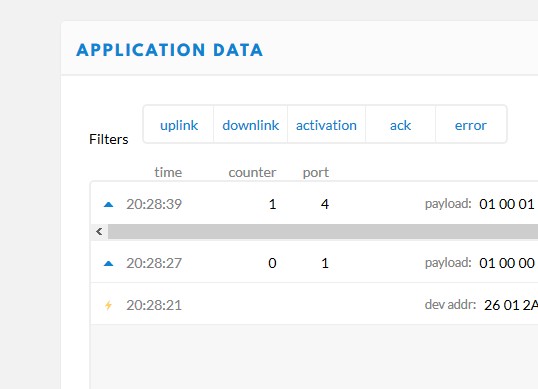
Task: Click the Filters label
Action: point(108,139)
